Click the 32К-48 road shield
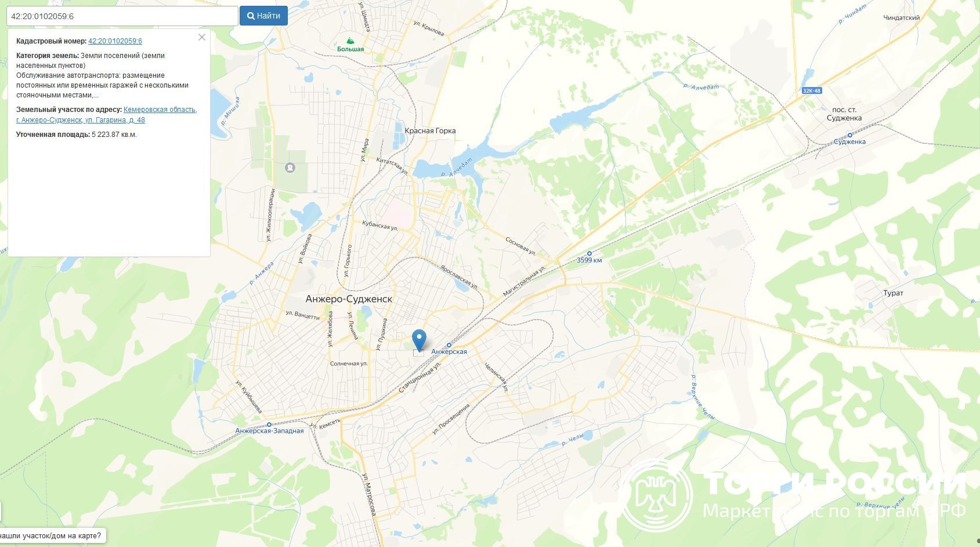This screenshot has width=980, height=547. [x=812, y=90]
